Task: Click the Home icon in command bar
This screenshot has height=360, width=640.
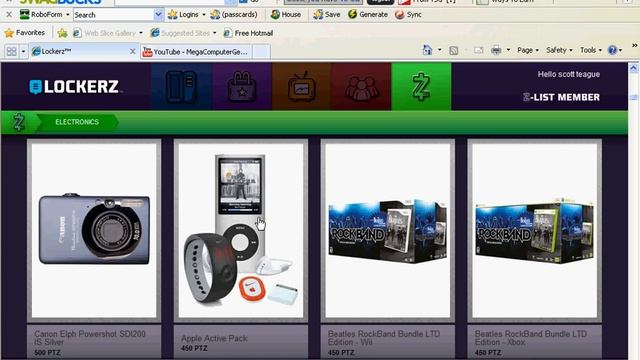Action: [427, 50]
